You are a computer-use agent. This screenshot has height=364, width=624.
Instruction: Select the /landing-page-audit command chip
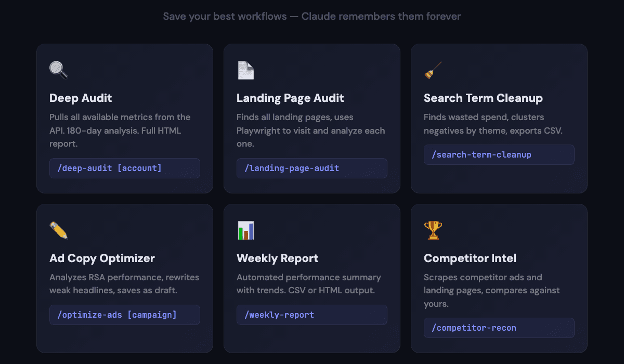click(x=312, y=168)
